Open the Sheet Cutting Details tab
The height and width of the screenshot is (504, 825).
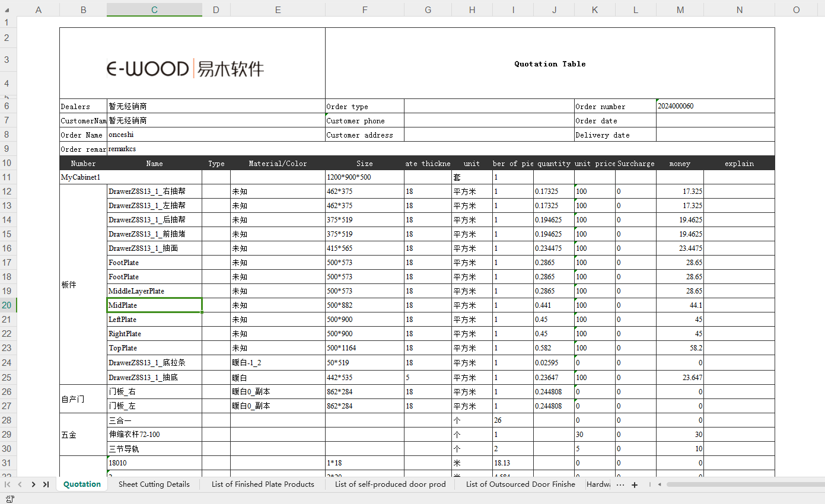(154, 484)
